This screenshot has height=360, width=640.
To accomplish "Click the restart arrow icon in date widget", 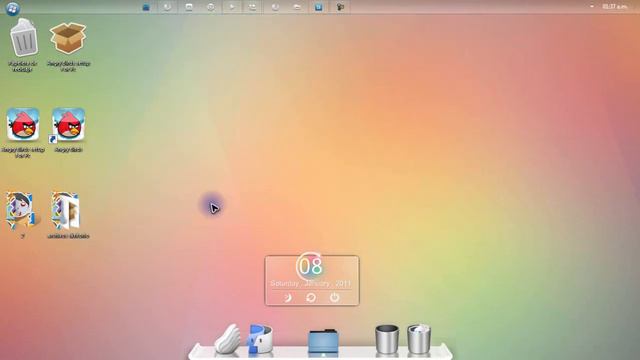I will coord(311,298).
